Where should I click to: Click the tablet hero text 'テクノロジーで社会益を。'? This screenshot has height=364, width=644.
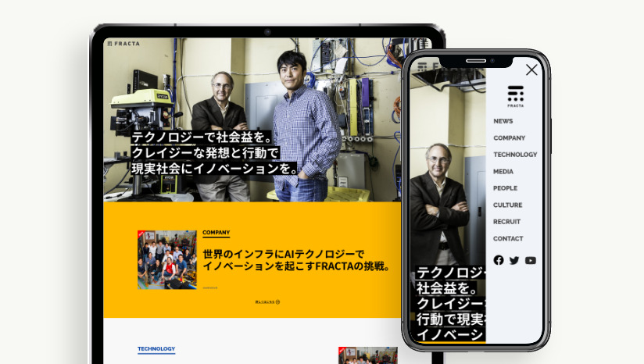click(202, 137)
